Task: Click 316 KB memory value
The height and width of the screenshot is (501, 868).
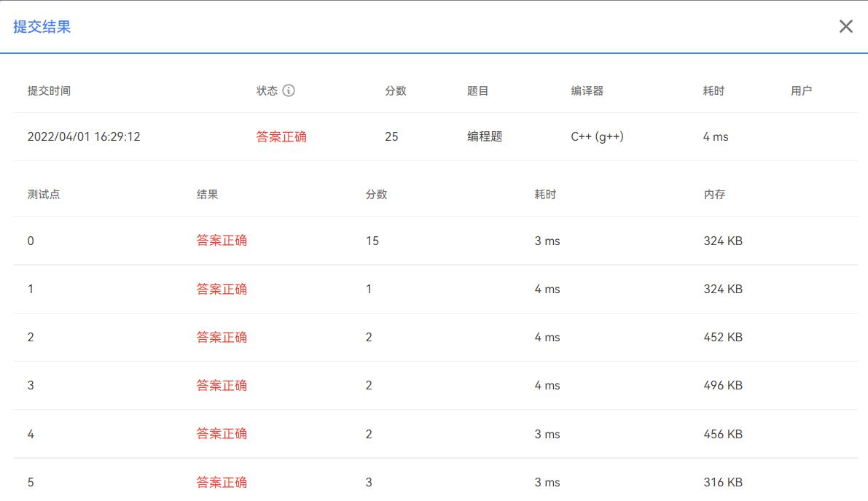Action: tap(723, 483)
